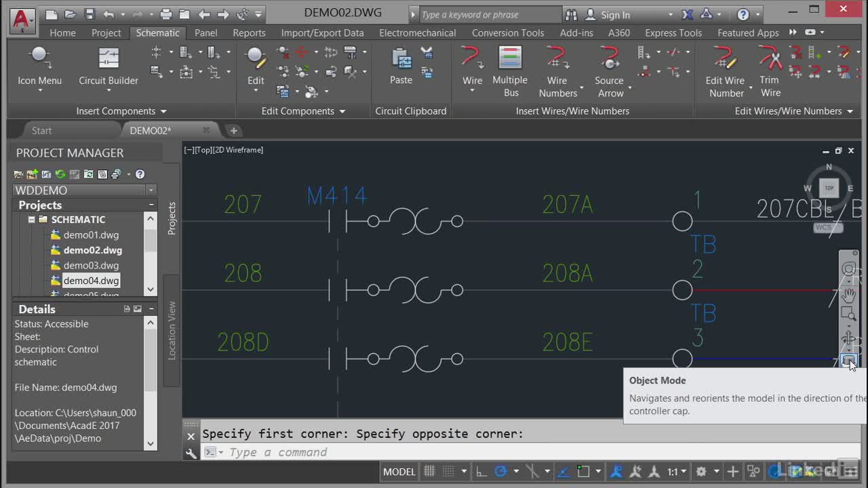This screenshot has height=488, width=868.
Task: Go to next project drawing arrow
Action: (x=223, y=14)
